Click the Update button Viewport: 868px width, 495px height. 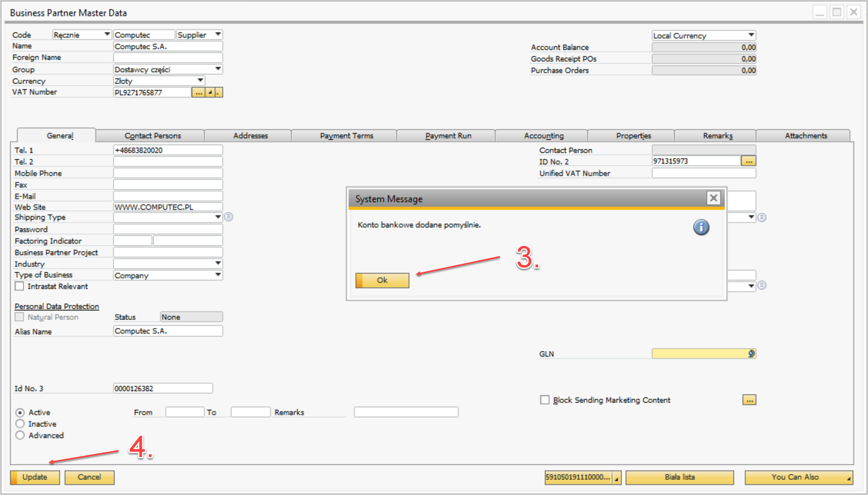coord(35,477)
